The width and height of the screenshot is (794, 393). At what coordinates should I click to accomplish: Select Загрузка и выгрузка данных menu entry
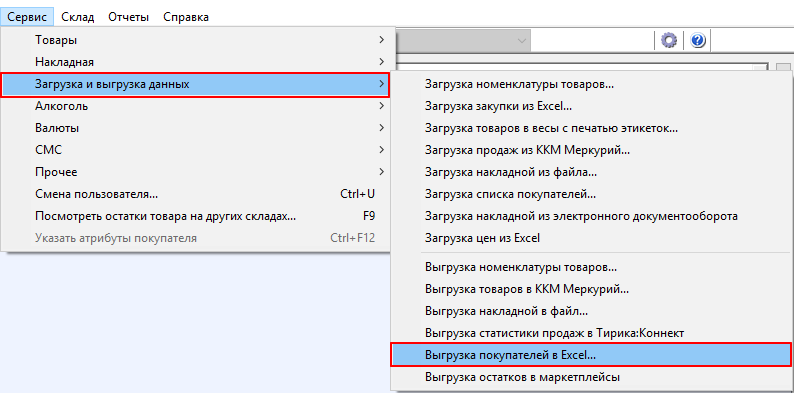[195, 85]
